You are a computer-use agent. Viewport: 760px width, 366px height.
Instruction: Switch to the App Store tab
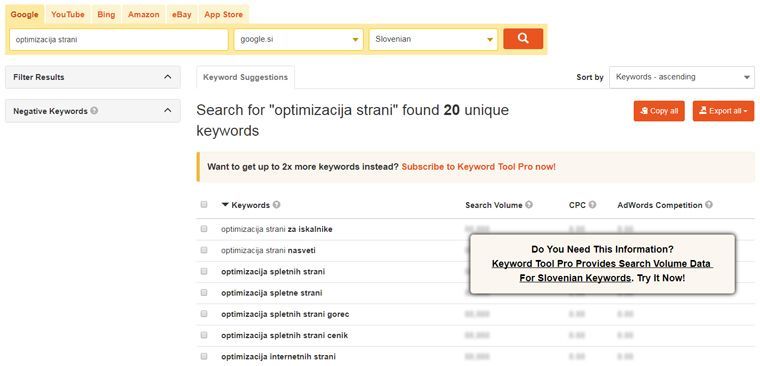pyautogui.click(x=223, y=15)
